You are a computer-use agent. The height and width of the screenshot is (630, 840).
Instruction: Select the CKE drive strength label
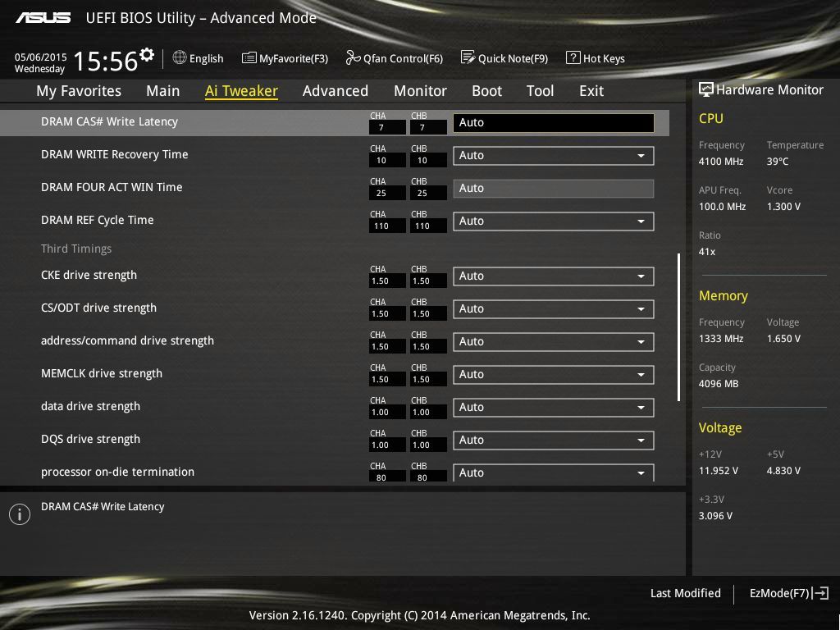click(x=89, y=276)
